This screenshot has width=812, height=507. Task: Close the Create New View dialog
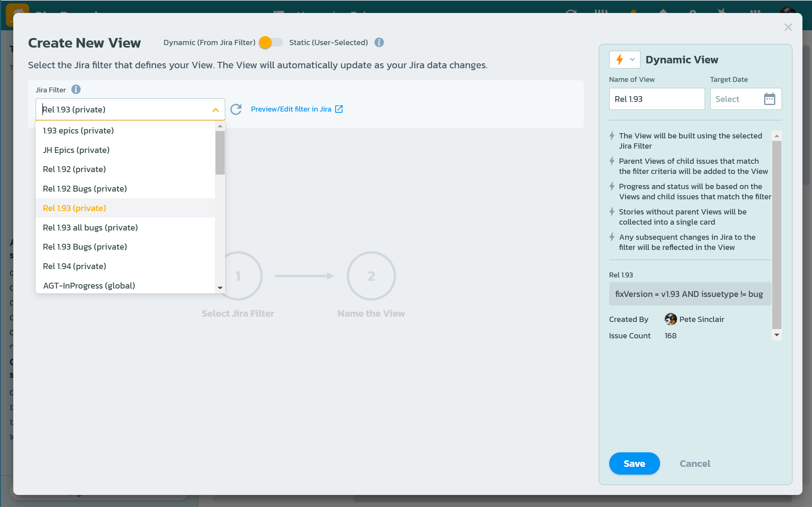[x=788, y=27]
